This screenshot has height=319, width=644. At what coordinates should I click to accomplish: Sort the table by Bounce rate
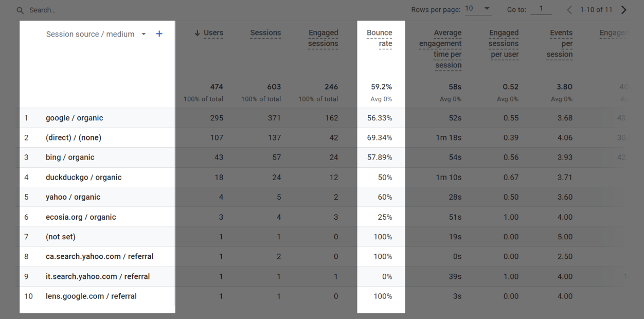380,38
